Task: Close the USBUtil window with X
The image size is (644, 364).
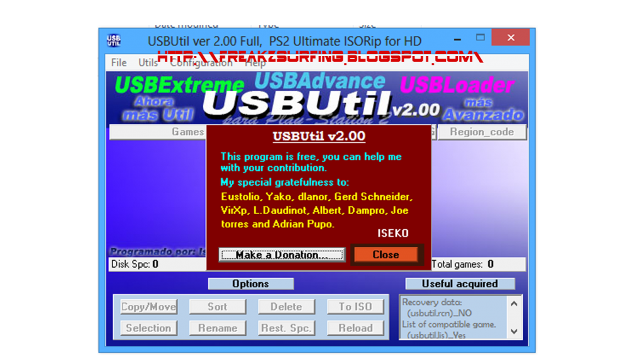Action: pyautogui.click(x=511, y=38)
